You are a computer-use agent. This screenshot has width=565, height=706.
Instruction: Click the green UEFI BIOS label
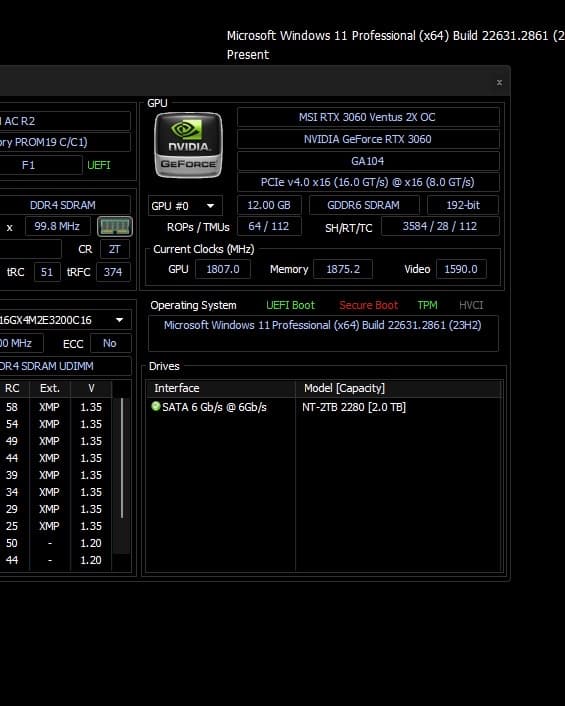[x=99, y=165]
